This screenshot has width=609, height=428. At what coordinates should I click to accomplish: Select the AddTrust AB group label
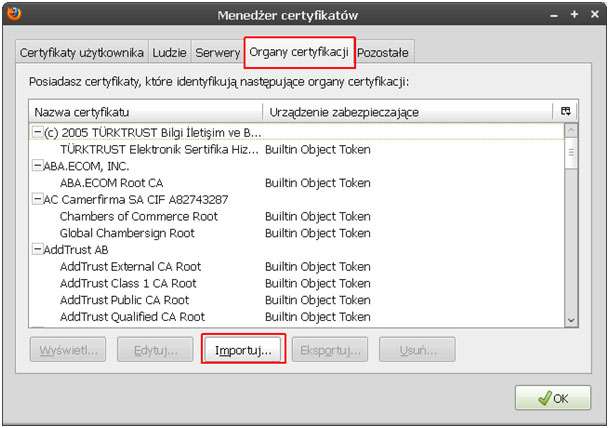pyautogui.click(x=76, y=249)
